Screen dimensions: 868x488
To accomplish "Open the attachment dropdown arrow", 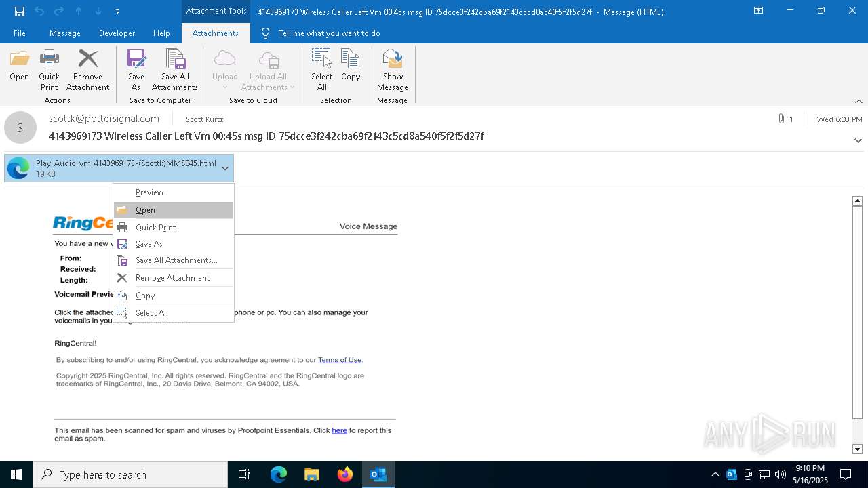I will coord(225,168).
